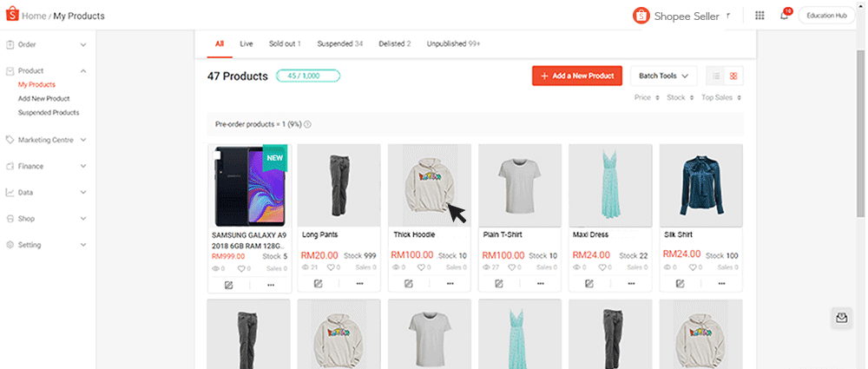The width and height of the screenshot is (868, 369).
Task: Expand the Marketing Centre chevron
Action: point(83,140)
